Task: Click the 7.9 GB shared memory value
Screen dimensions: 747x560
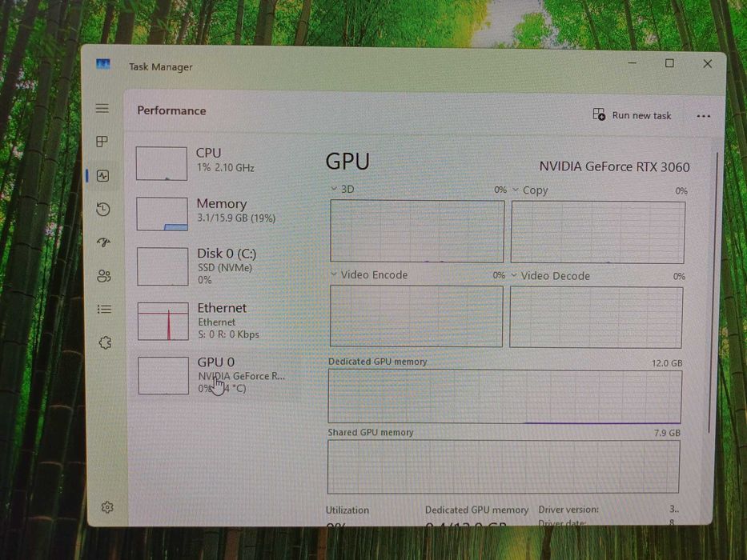Action: point(667,433)
